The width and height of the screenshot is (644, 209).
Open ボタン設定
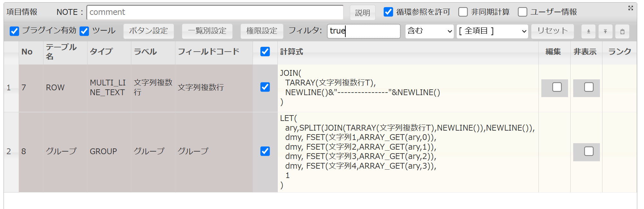(x=148, y=31)
